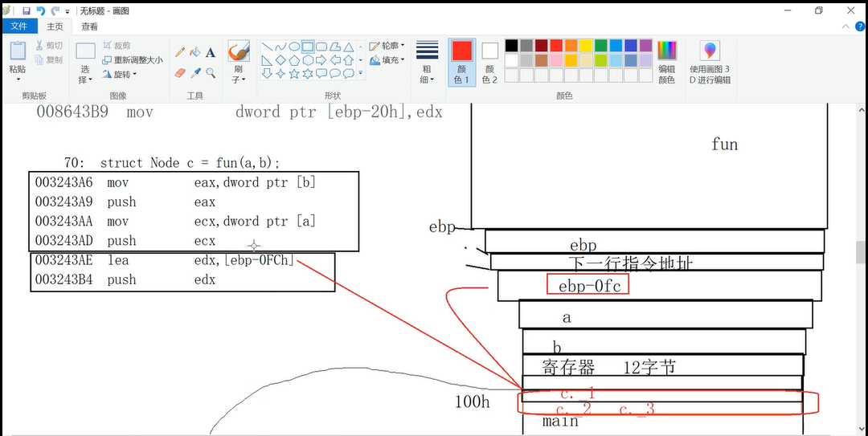Choose the five-point star shape

pyautogui.click(x=294, y=74)
